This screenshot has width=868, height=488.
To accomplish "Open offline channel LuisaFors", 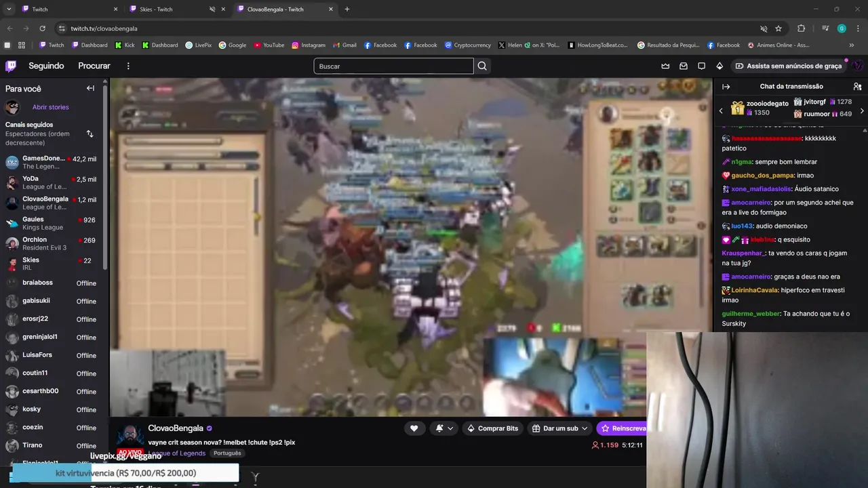I will (x=52, y=355).
